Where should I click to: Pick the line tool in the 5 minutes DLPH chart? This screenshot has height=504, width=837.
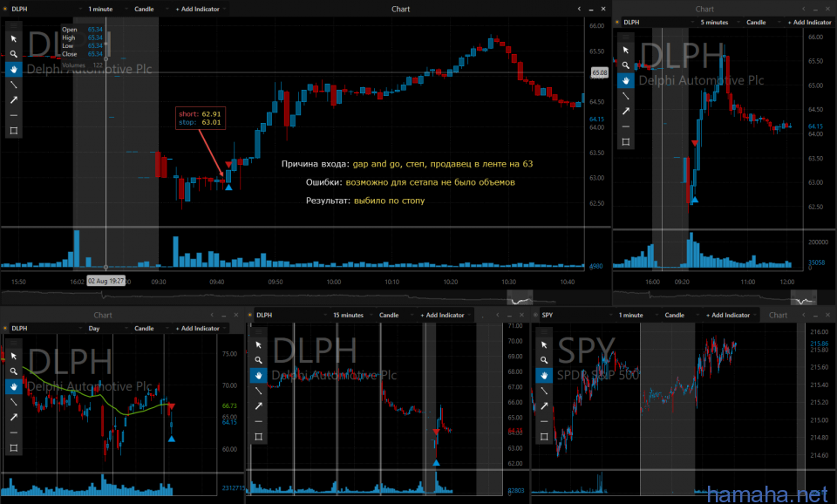[x=626, y=96]
